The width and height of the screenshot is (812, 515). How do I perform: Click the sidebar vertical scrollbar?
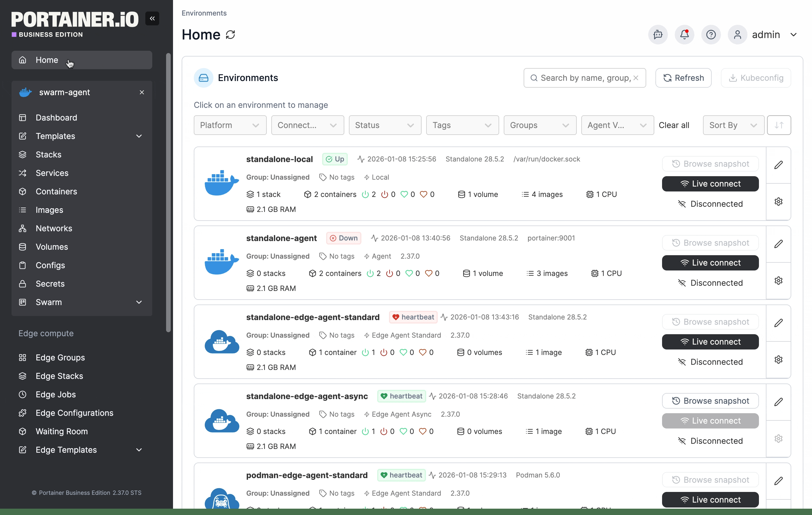pos(168,192)
